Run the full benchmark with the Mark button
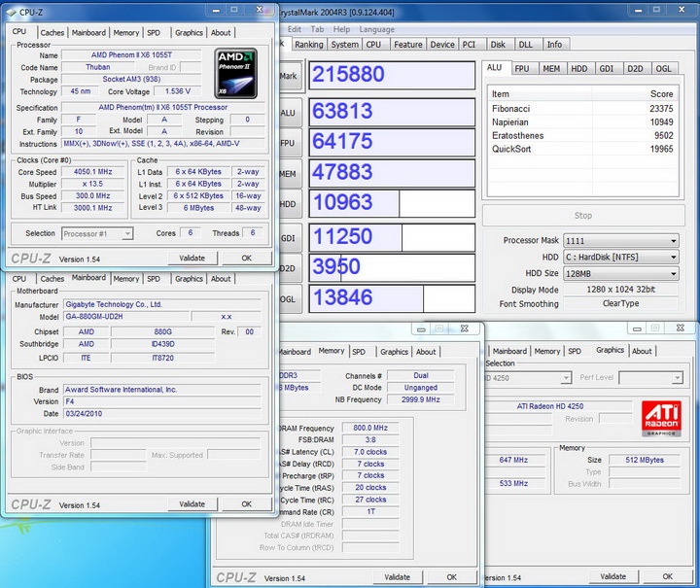The image size is (700, 588). pos(289,75)
